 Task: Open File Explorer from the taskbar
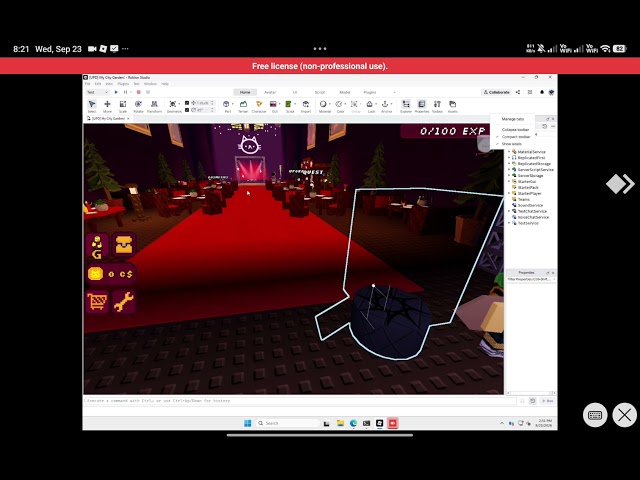pos(340,423)
